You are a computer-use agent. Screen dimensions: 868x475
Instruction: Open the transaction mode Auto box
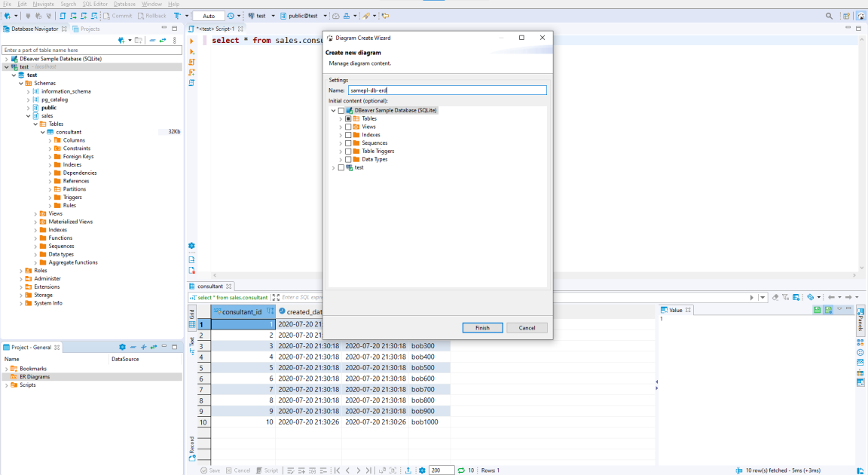tap(209, 16)
